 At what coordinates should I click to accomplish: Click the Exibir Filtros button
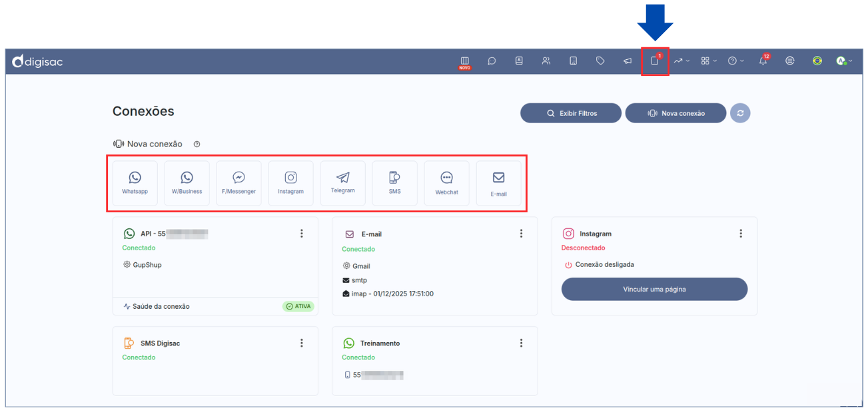coord(571,113)
